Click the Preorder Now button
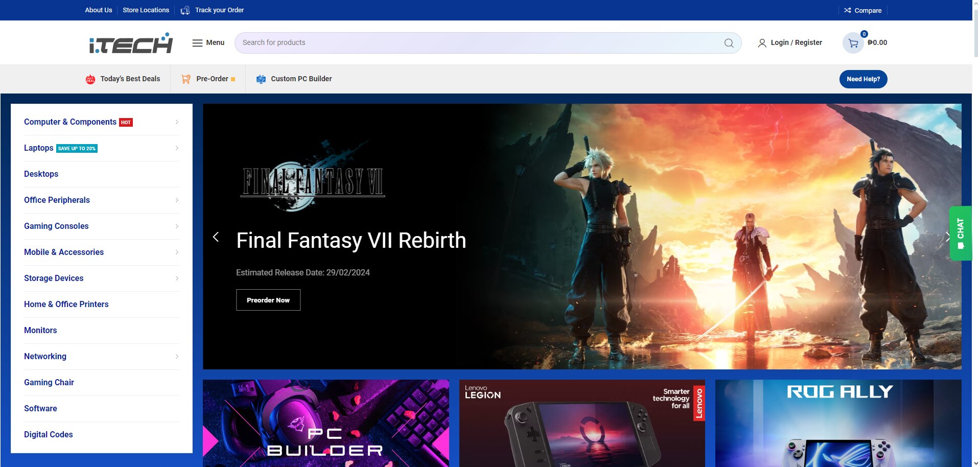This screenshot has height=467, width=980. pos(268,300)
